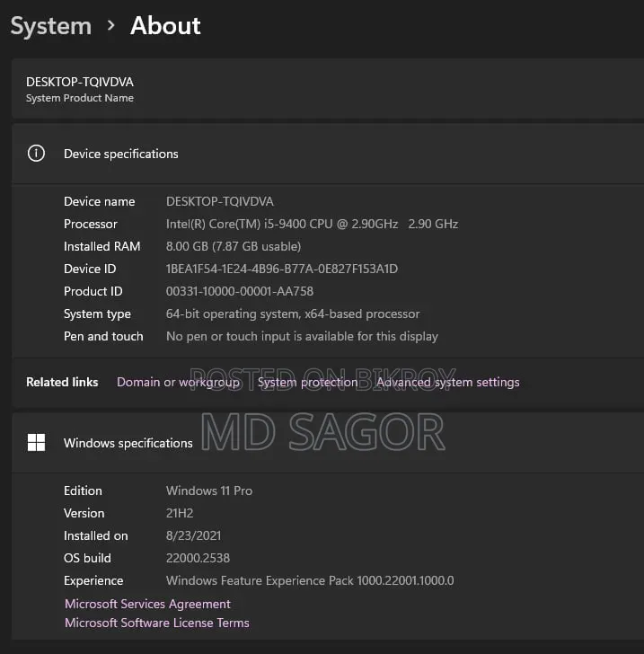Screen dimensions: 644x654
Task: Select System type value 64-bit operating system
Action: click(x=293, y=314)
